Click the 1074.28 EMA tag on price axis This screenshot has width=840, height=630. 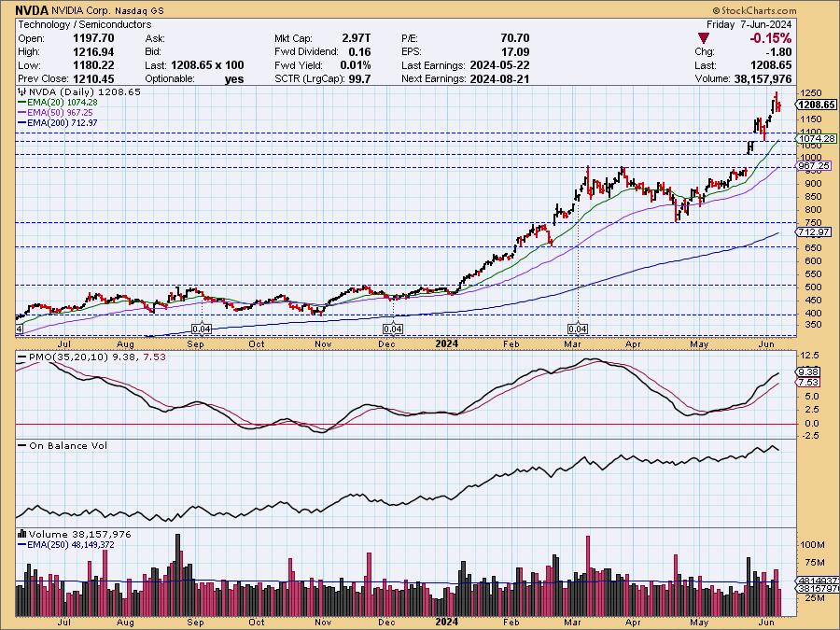coord(815,138)
